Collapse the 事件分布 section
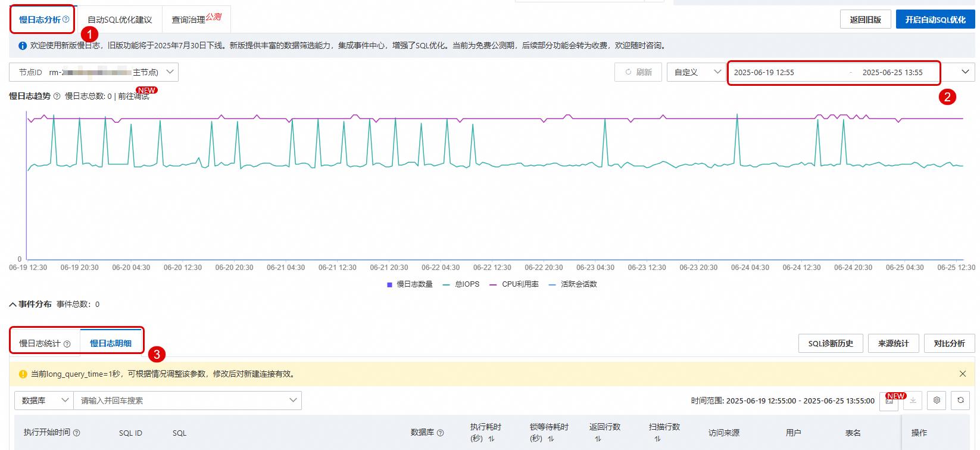980x450 pixels. tap(13, 305)
